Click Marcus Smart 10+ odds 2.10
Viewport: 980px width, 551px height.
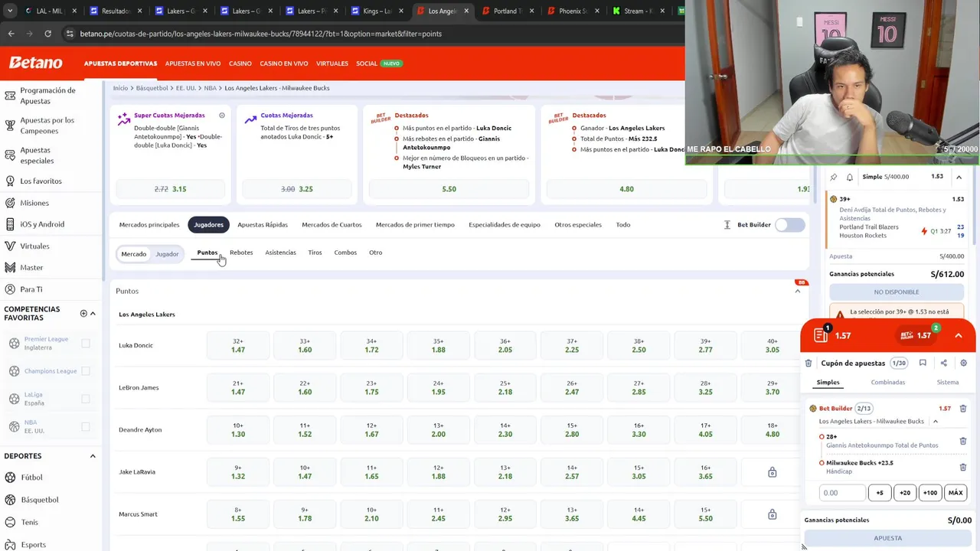(x=371, y=514)
